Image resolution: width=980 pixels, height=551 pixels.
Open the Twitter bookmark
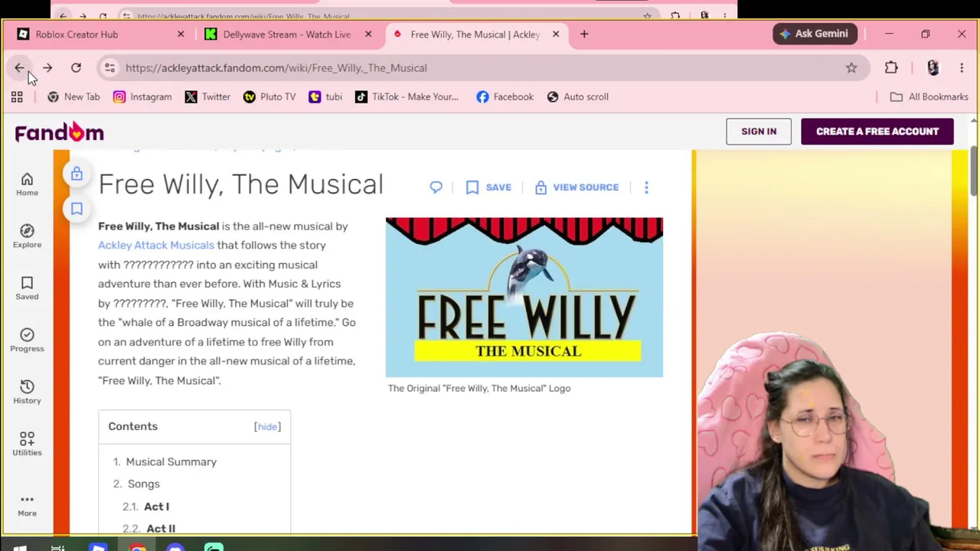207,96
